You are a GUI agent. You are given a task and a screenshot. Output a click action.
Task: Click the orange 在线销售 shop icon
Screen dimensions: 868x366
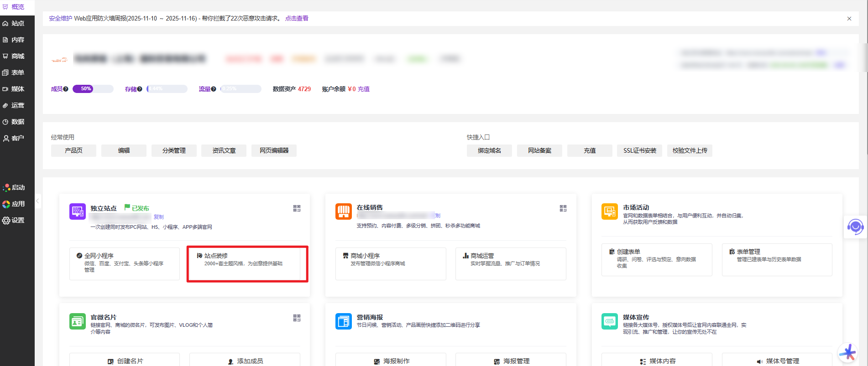(343, 211)
